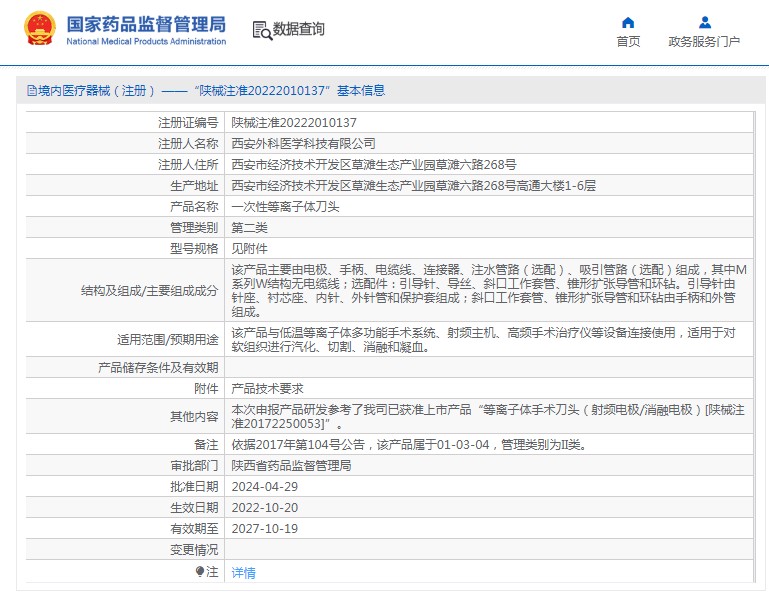This screenshot has height=592, width=769.
Task: Select registrant name 西安外科医学科技有限公司
Action: 303,144
